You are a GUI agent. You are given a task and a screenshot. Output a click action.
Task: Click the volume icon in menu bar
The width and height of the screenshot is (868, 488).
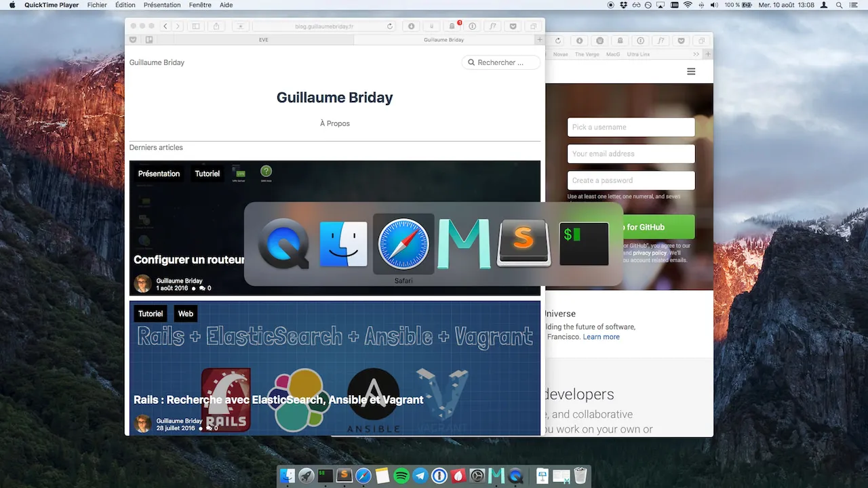[x=713, y=5]
